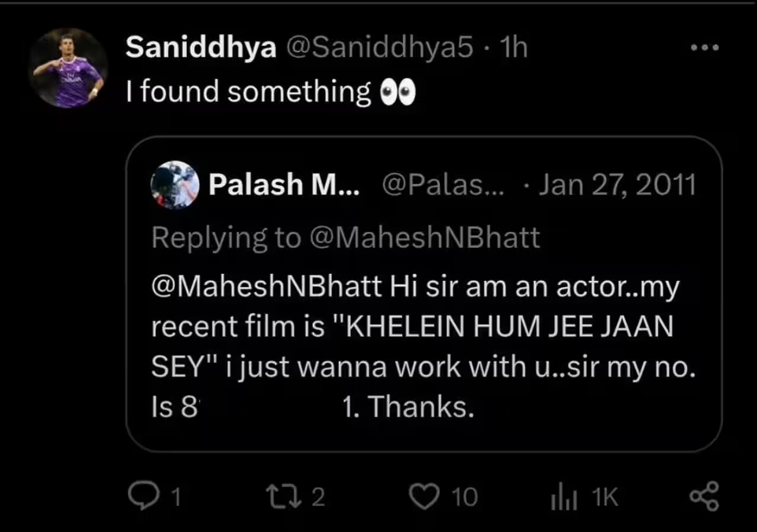Click the reply speech bubble icon

coord(142,497)
